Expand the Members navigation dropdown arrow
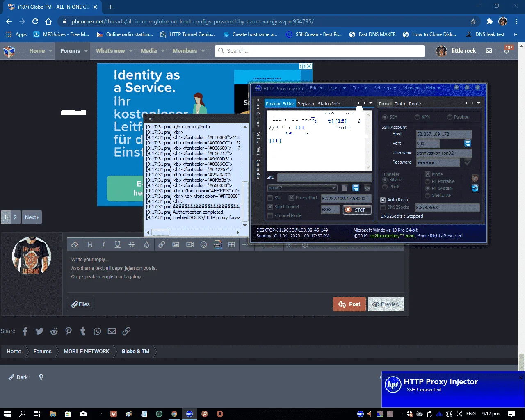Screen dimensions: 525x420 click(x=203, y=51)
